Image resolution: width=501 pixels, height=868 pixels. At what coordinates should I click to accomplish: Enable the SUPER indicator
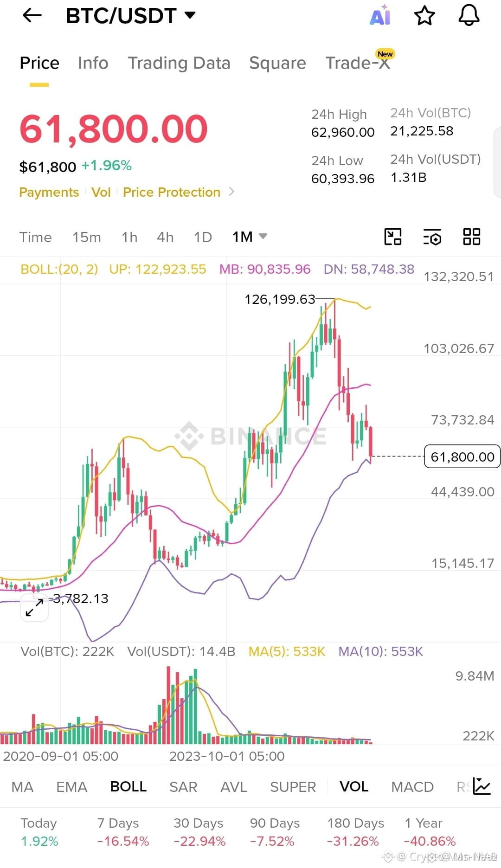tap(293, 787)
